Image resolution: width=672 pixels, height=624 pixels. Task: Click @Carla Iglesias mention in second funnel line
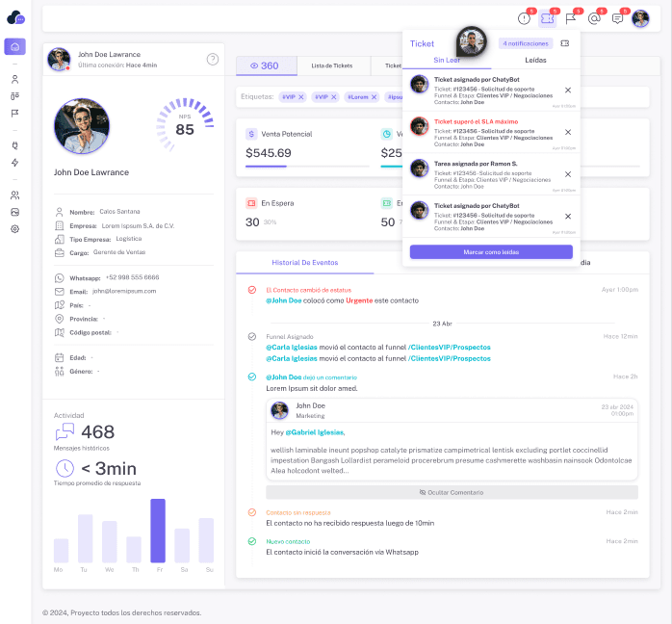[x=292, y=358]
